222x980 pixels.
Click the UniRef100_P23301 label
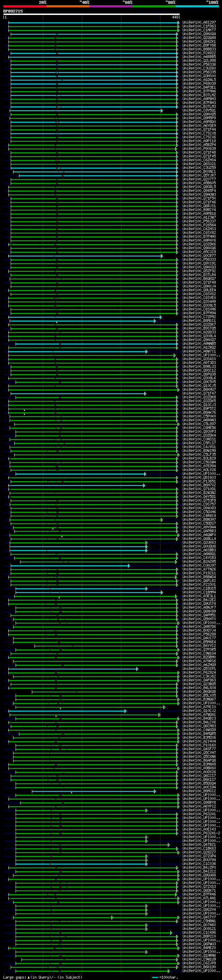(x=199, y=584)
